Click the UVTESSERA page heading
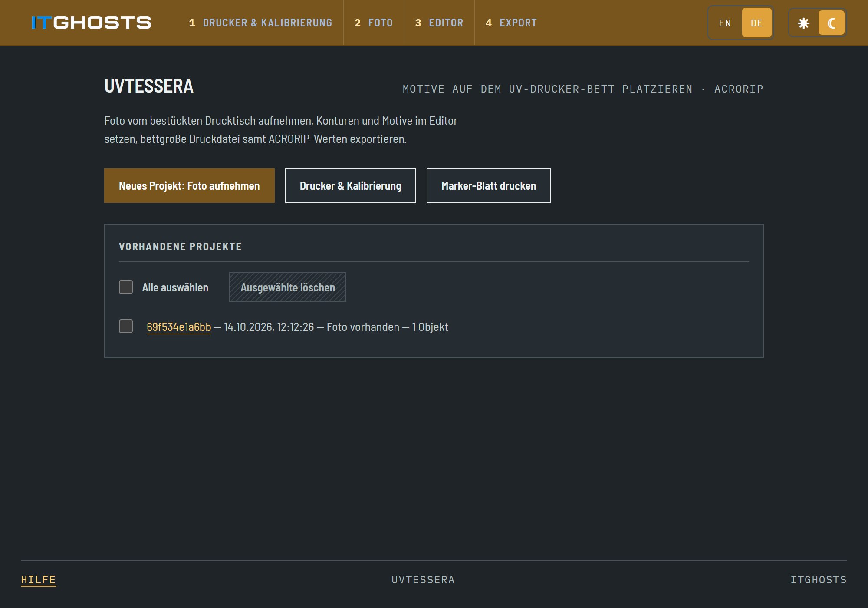Viewport: 868px width, 608px height. click(149, 86)
